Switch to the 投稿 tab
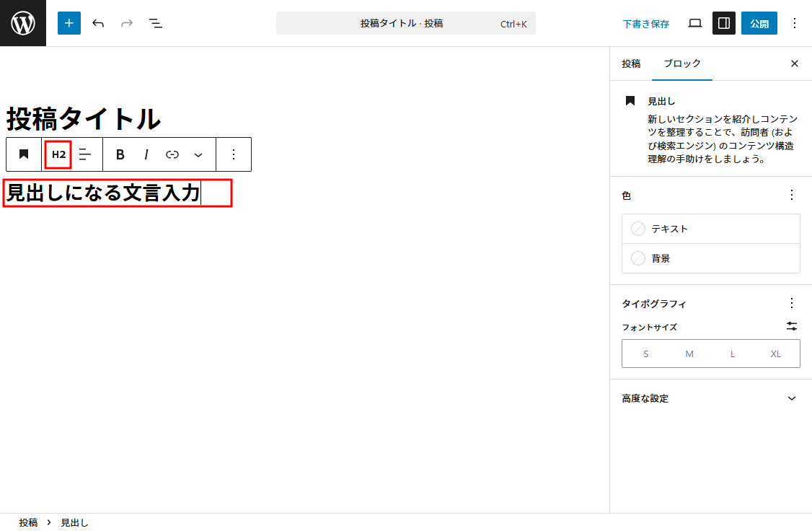 pos(631,63)
